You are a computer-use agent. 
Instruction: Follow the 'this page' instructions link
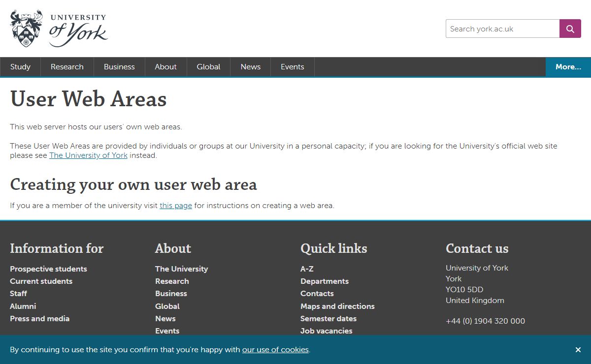[x=176, y=206]
